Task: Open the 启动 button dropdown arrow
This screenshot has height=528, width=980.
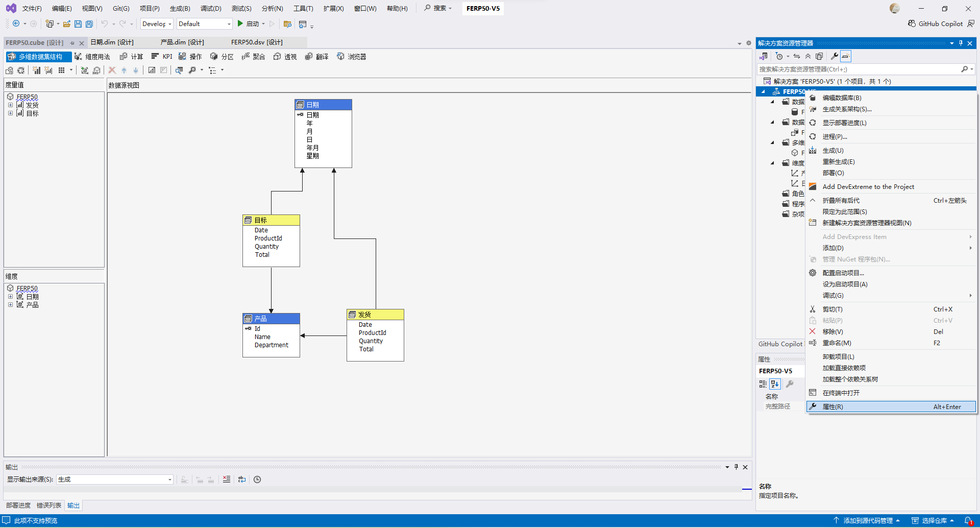Action: coord(263,24)
